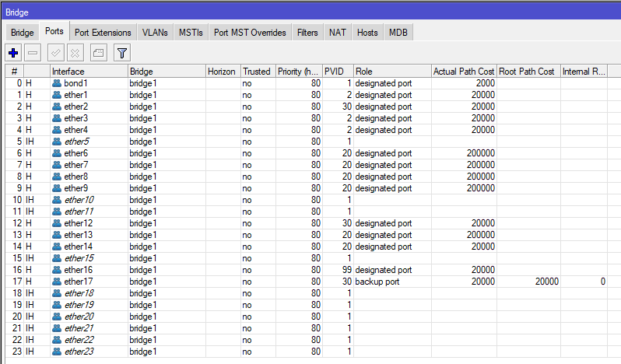This screenshot has height=364, width=621.
Task: Click the interface icon next to ether2
Action: point(57,107)
